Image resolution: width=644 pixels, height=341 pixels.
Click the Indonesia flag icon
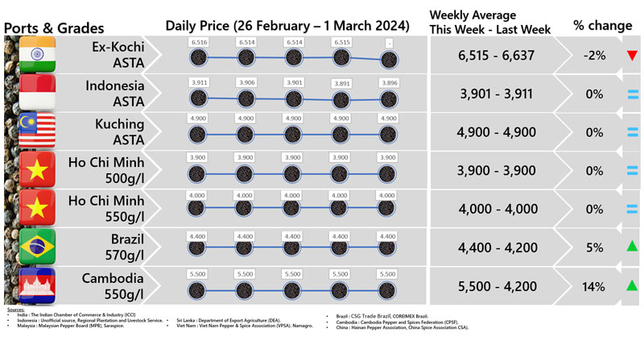click(x=38, y=94)
